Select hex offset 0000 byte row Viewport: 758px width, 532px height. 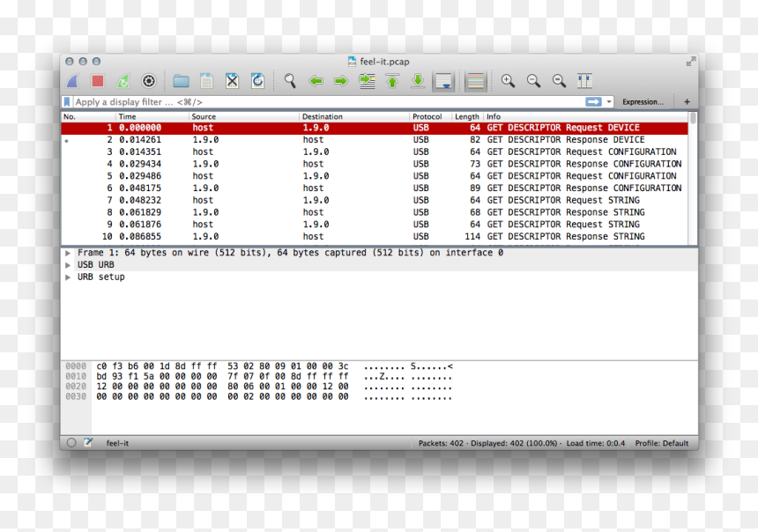pyautogui.click(x=259, y=366)
